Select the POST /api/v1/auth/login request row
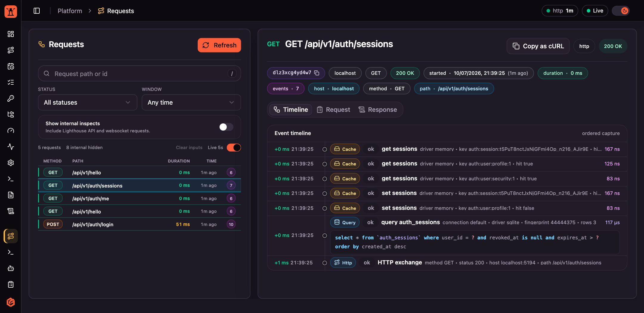This screenshot has width=644, height=313. coord(140,224)
